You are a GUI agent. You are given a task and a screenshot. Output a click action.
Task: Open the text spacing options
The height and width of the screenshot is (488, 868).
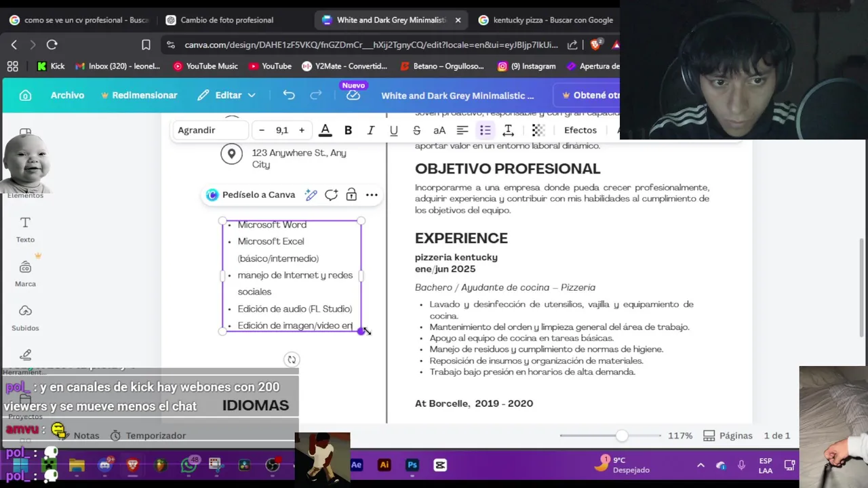point(508,130)
